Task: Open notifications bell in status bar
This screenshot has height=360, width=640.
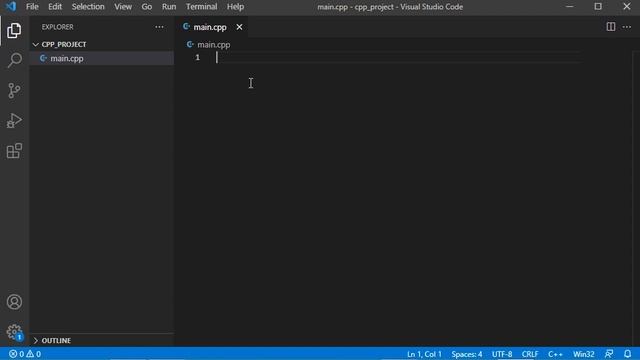Action: (627, 354)
